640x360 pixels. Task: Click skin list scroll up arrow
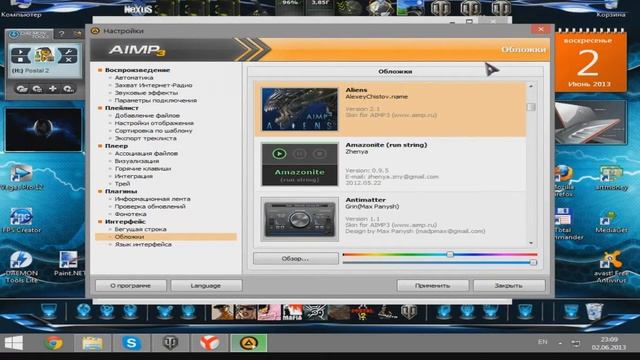click(x=531, y=87)
